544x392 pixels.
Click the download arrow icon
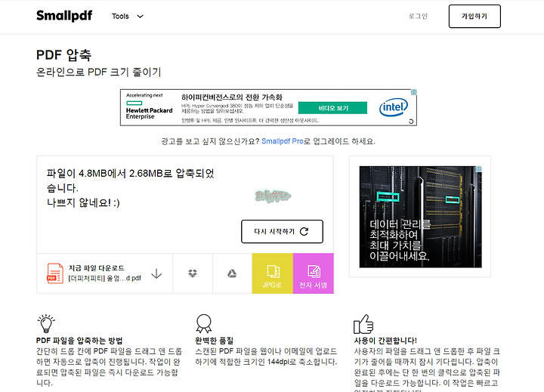click(156, 273)
